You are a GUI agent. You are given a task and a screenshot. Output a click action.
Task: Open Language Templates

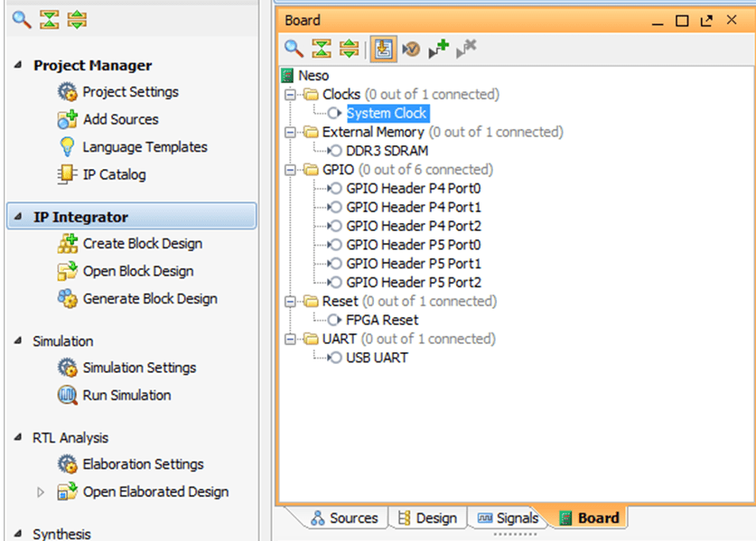145,147
